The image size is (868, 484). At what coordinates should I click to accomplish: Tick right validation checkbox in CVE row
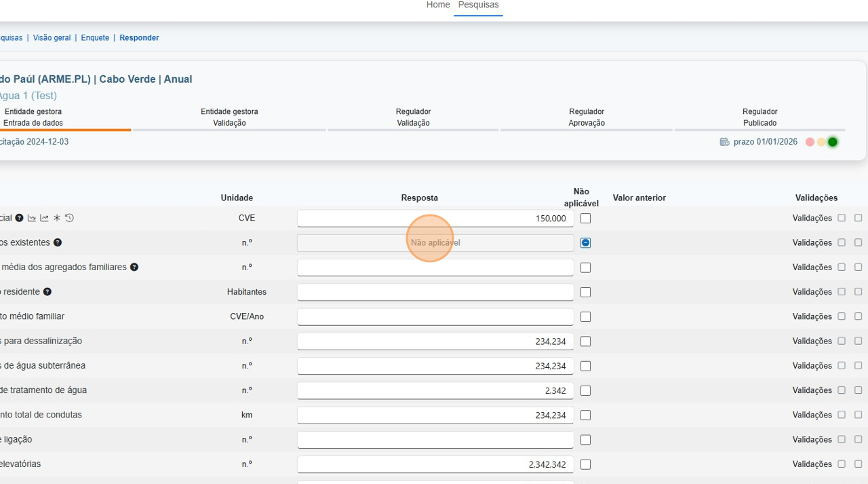click(858, 218)
